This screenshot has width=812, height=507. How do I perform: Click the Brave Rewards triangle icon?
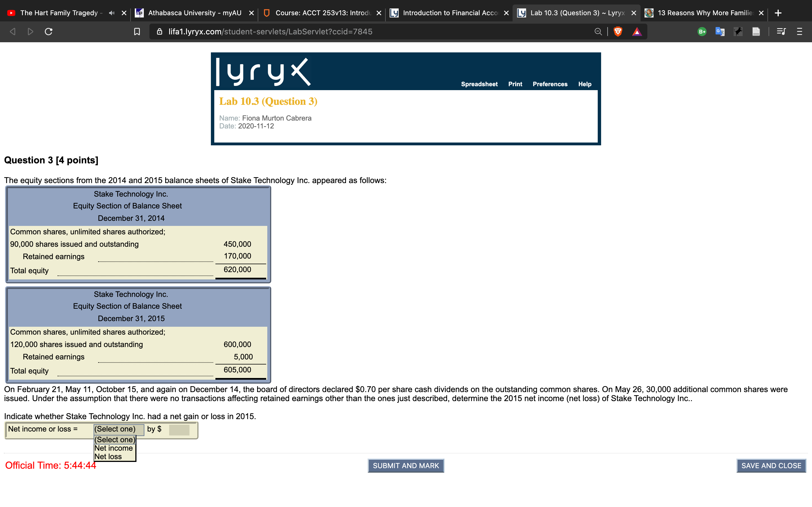pyautogui.click(x=637, y=32)
